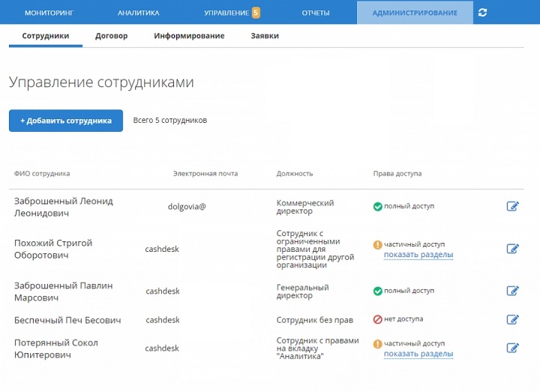Click the orange partial-access icon for Потерянный Сокол
Viewport: 540px width, 392px height.
[378, 344]
